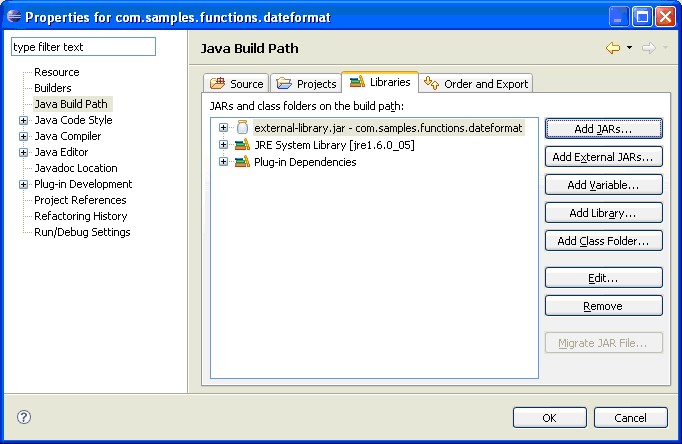The height and width of the screenshot is (444, 682).
Task: Expand the JRE System Library node
Action: click(x=224, y=145)
